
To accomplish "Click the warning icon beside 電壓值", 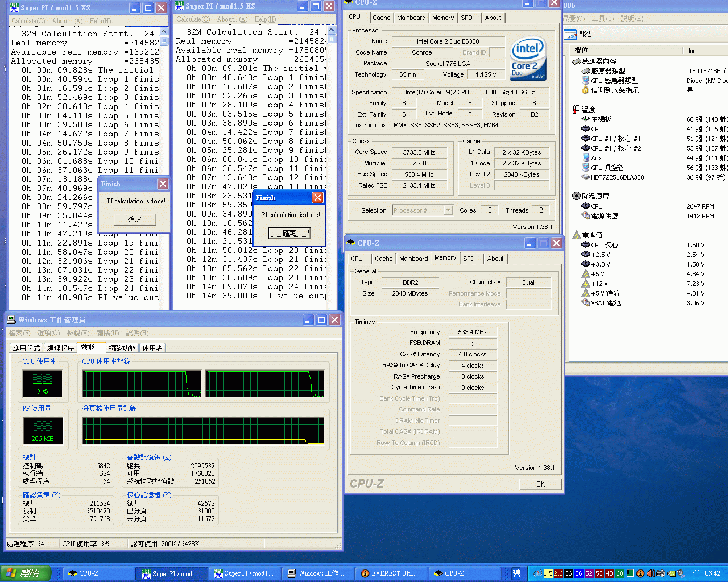I will [576, 235].
